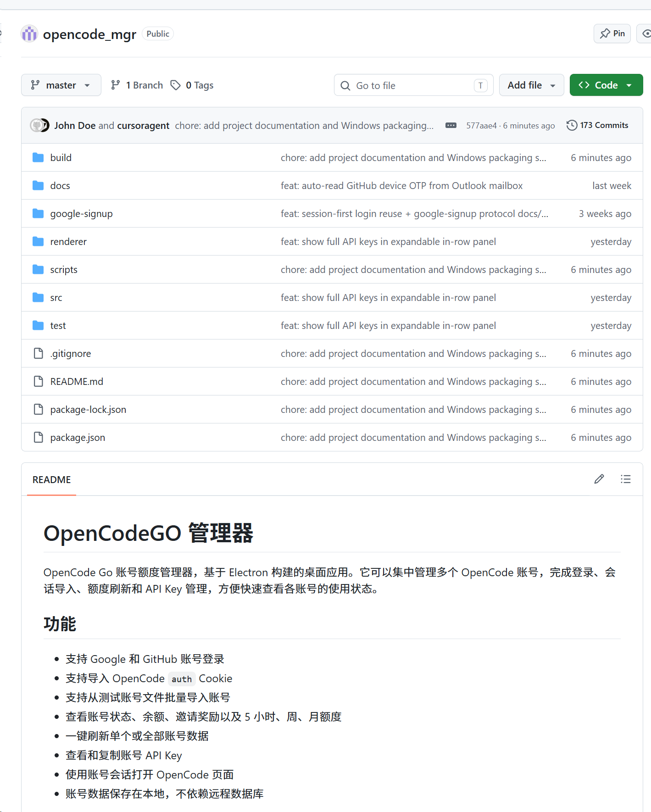The height and width of the screenshot is (812, 651).
Task: Open the build folder
Action: pos(61,158)
